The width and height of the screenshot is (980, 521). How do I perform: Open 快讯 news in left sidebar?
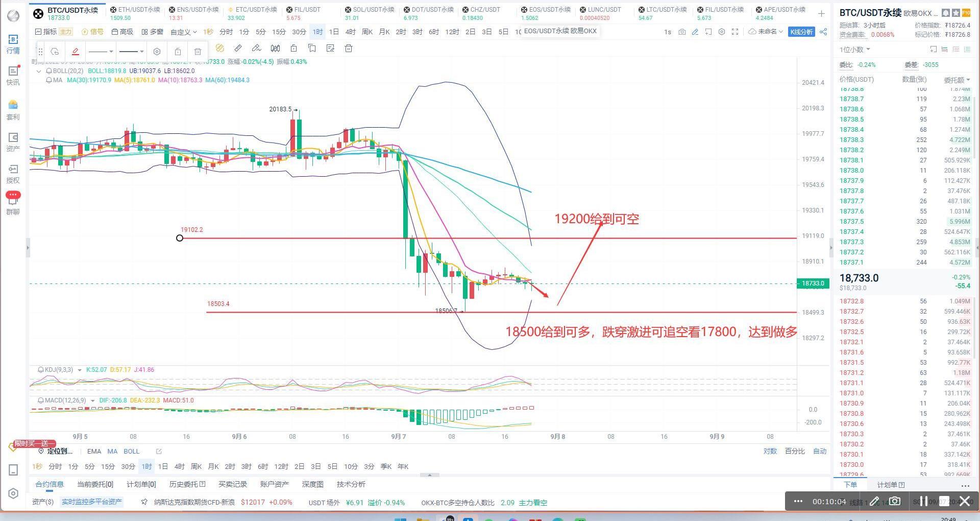[13, 76]
